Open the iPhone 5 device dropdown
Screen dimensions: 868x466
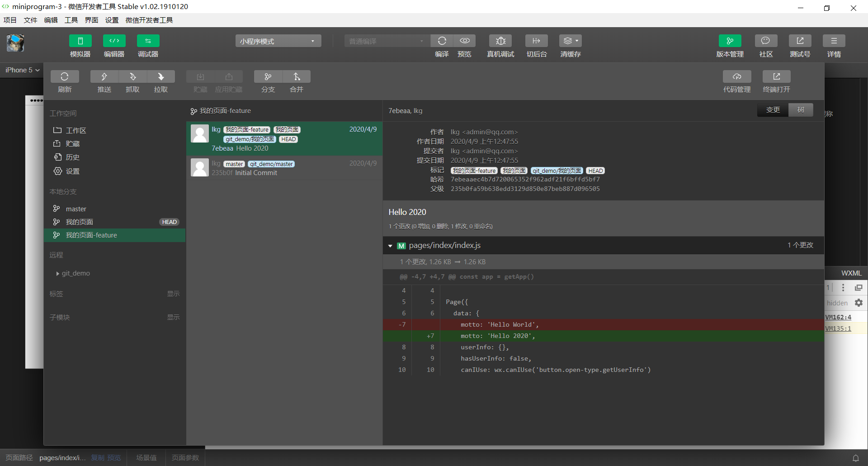click(x=22, y=70)
